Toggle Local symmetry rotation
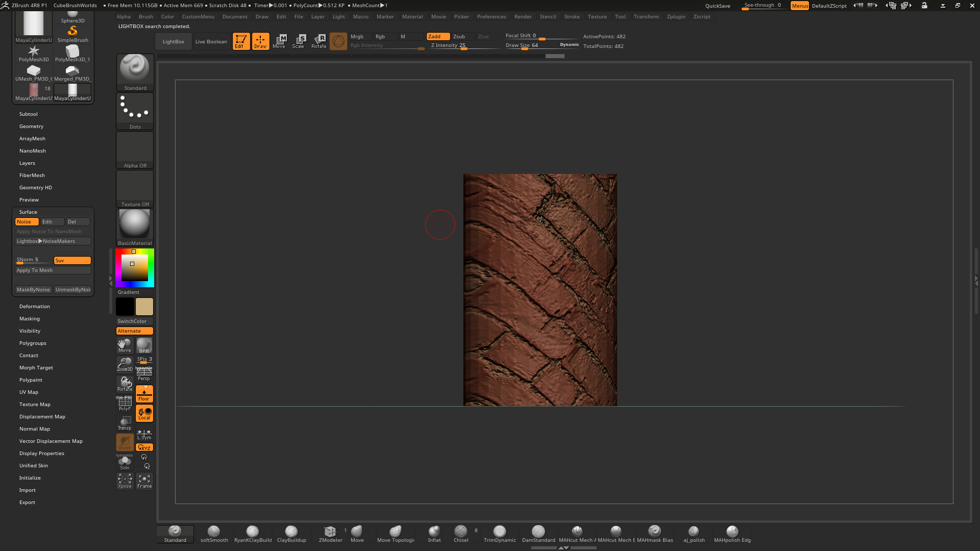Viewport: 980px width, 551px height. click(144, 413)
